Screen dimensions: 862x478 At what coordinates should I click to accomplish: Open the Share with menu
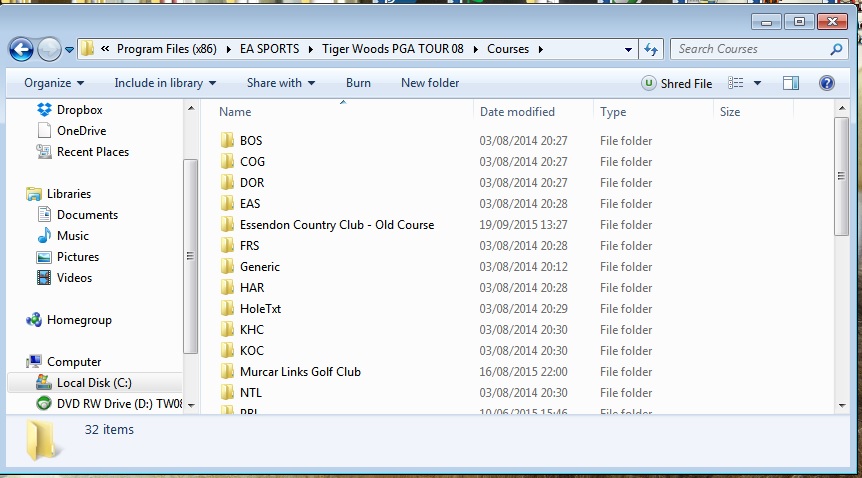pyautogui.click(x=280, y=83)
